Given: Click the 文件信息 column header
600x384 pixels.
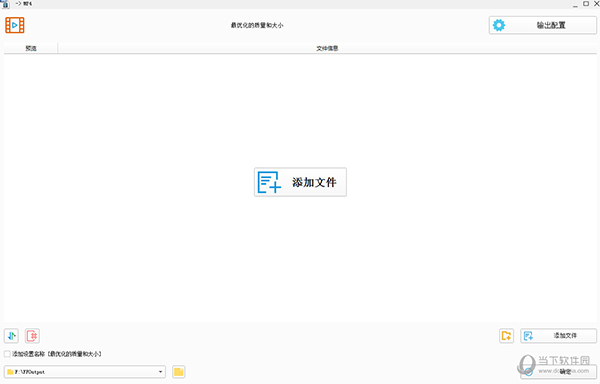Looking at the screenshot, I should click(x=327, y=48).
